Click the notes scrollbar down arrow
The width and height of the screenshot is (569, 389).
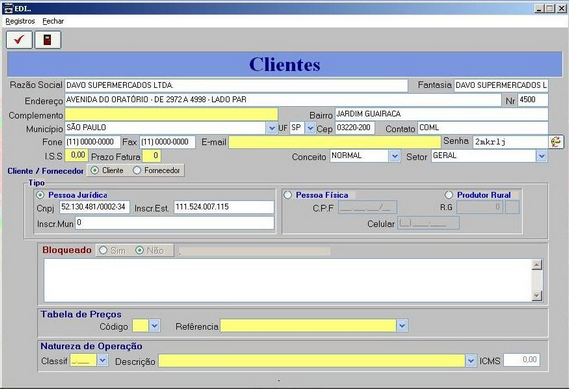(x=537, y=296)
